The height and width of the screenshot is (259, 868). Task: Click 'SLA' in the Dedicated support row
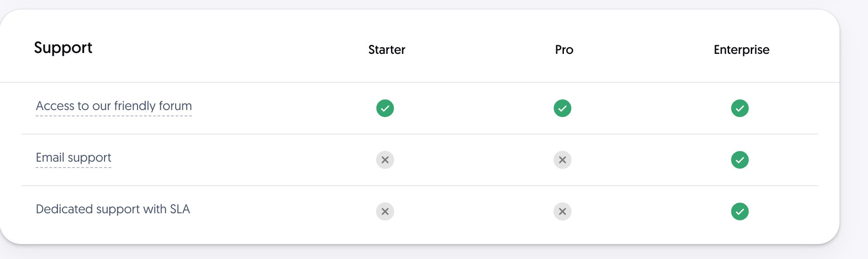click(x=180, y=209)
